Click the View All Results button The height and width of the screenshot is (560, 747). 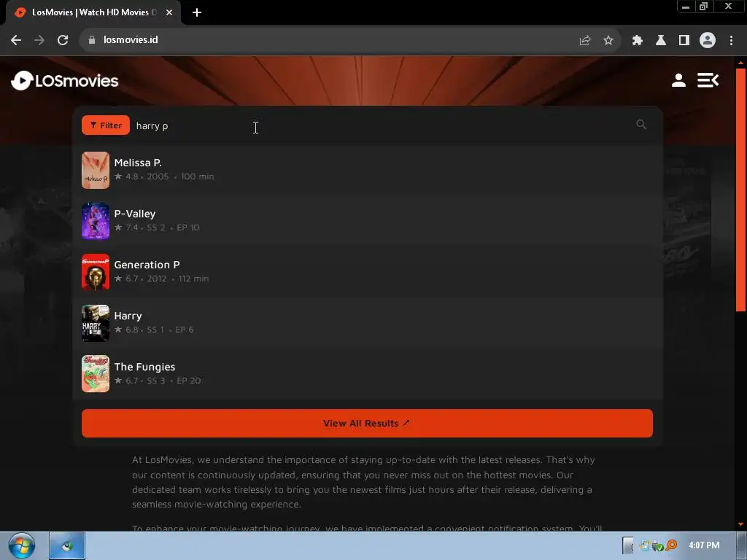[367, 424]
